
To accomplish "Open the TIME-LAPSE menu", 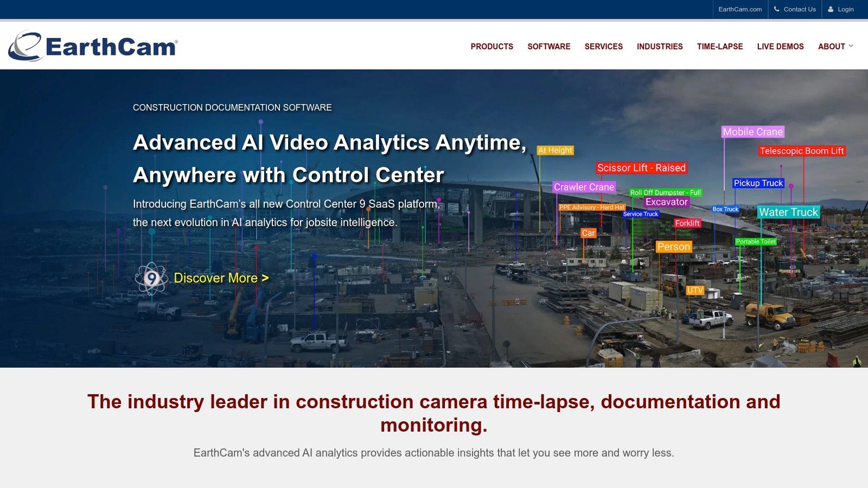I will [720, 47].
